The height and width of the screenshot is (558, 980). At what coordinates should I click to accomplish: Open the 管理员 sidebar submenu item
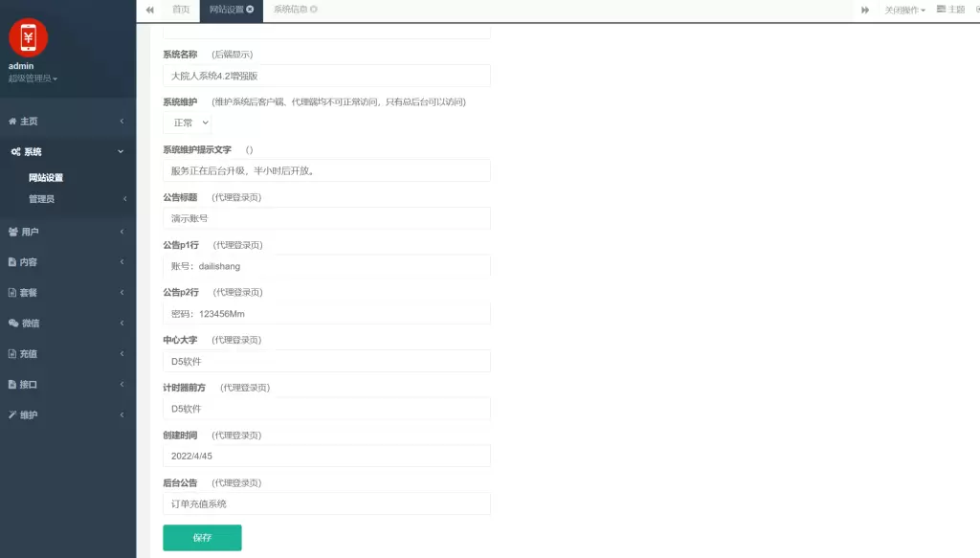(x=41, y=199)
